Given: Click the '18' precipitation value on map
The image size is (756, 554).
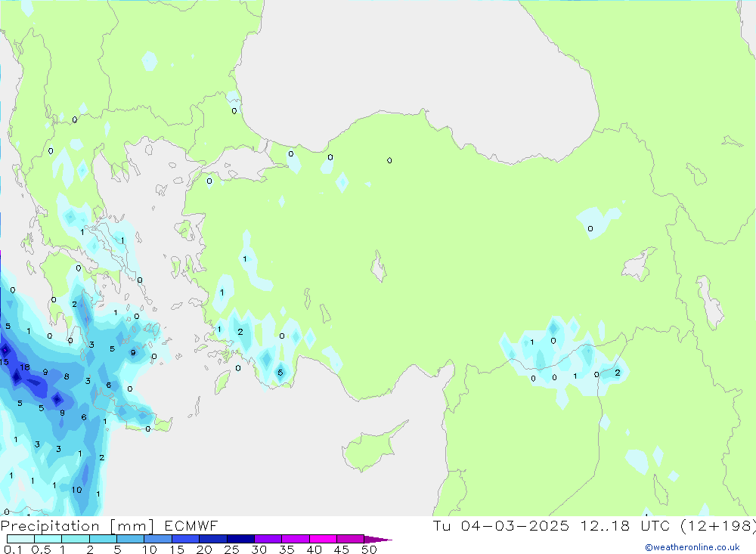Looking at the screenshot, I should [25, 367].
